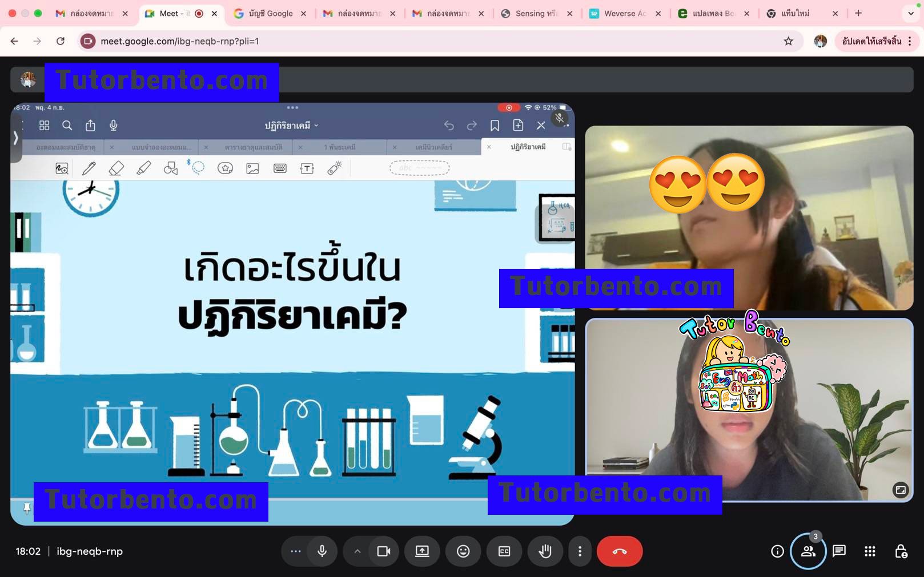The height and width of the screenshot is (577, 924).
Task: Click the thumbnails grid icon in notes app
Action: [x=44, y=126]
